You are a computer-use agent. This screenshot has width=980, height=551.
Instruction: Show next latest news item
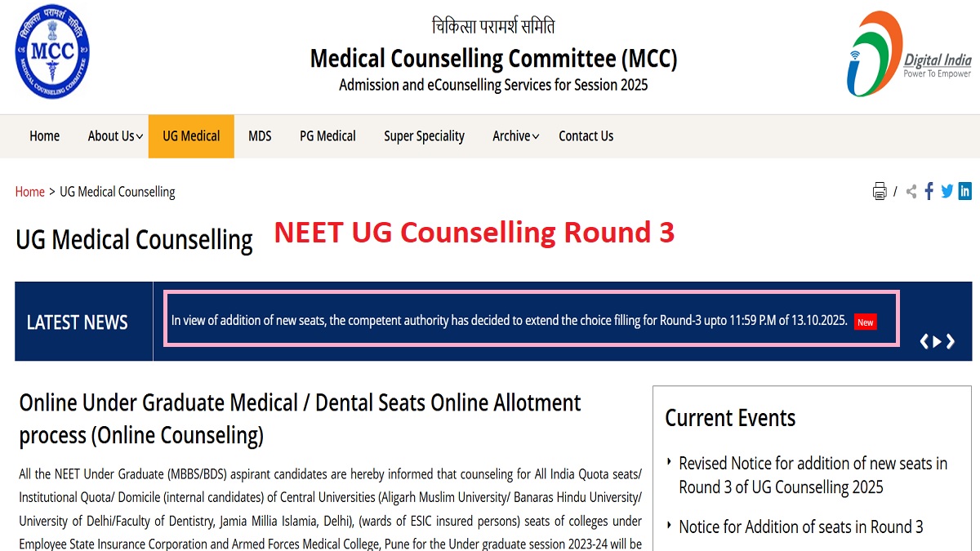pos(951,342)
